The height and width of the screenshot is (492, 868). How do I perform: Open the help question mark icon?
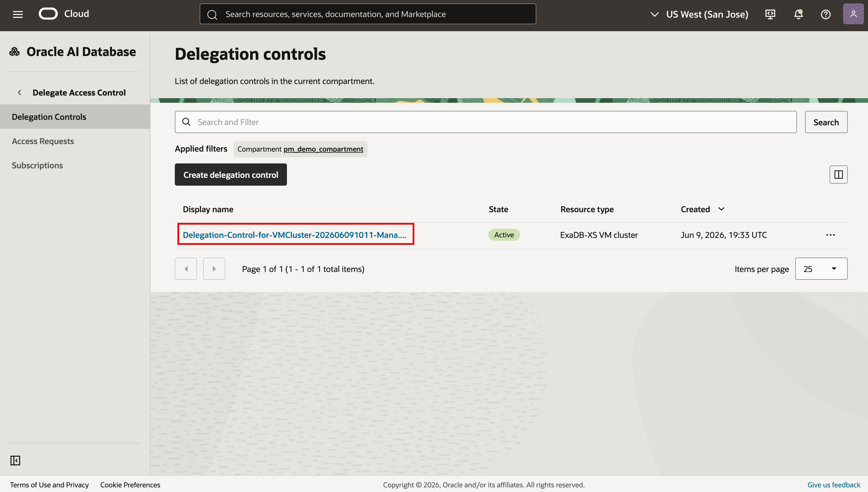(826, 14)
